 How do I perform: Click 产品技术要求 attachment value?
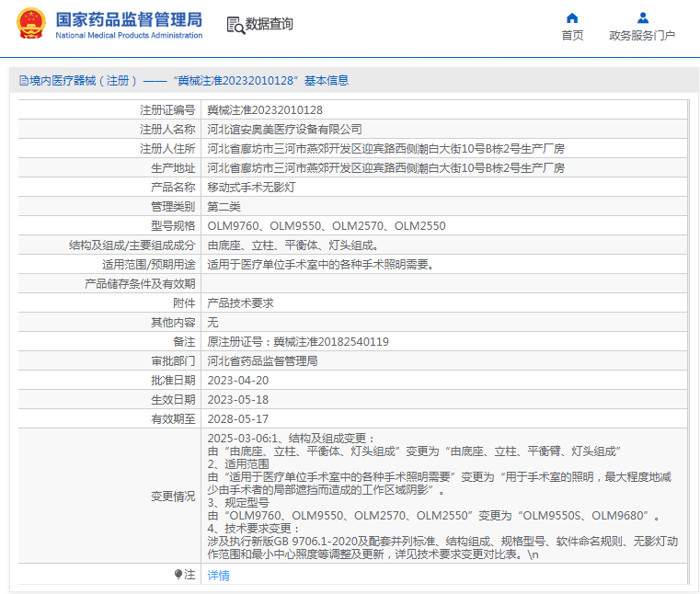click(241, 303)
